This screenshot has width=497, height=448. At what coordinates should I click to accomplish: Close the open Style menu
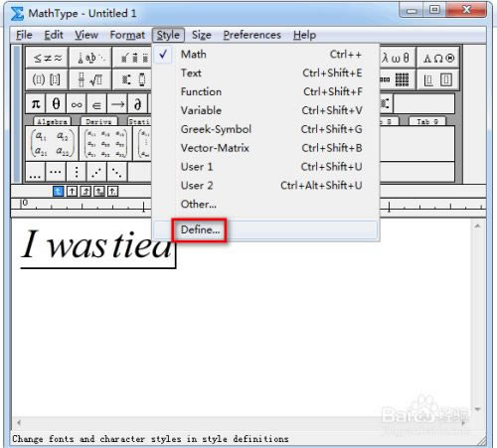coord(168,35)
